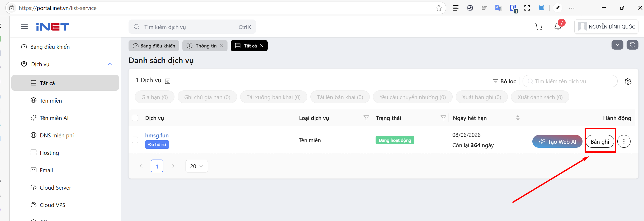This screenshot has height=221, width=644.
Task: Open table settings gear icon
Action: click(628, 81)
